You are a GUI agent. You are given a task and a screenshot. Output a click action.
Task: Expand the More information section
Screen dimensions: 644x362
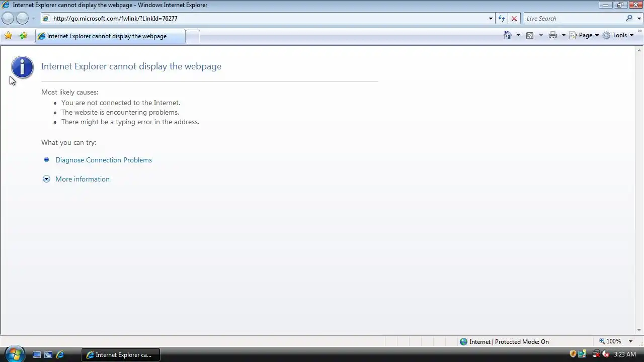pyautogui.click(x=46, y=179)
